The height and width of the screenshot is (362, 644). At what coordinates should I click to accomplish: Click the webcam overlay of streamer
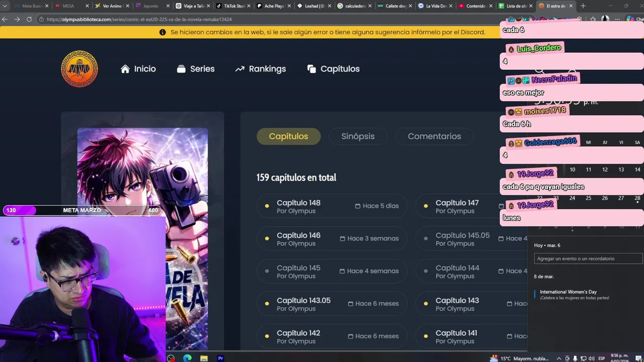[83, 289]
